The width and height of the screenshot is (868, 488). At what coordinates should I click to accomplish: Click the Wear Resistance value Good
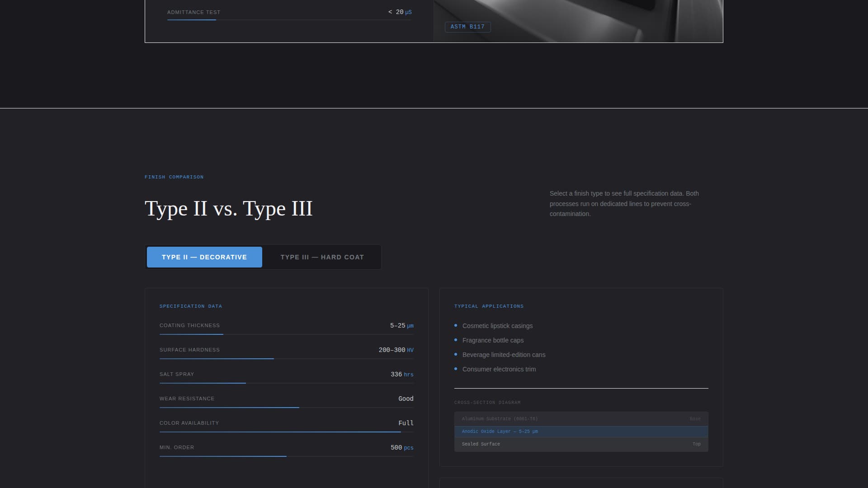click(x=405, y=399)
